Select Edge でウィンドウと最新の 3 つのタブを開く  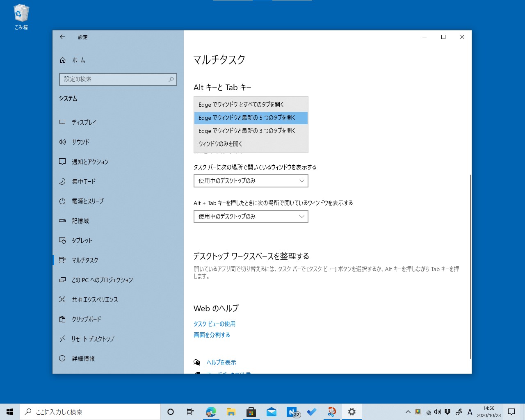point(247,130)
